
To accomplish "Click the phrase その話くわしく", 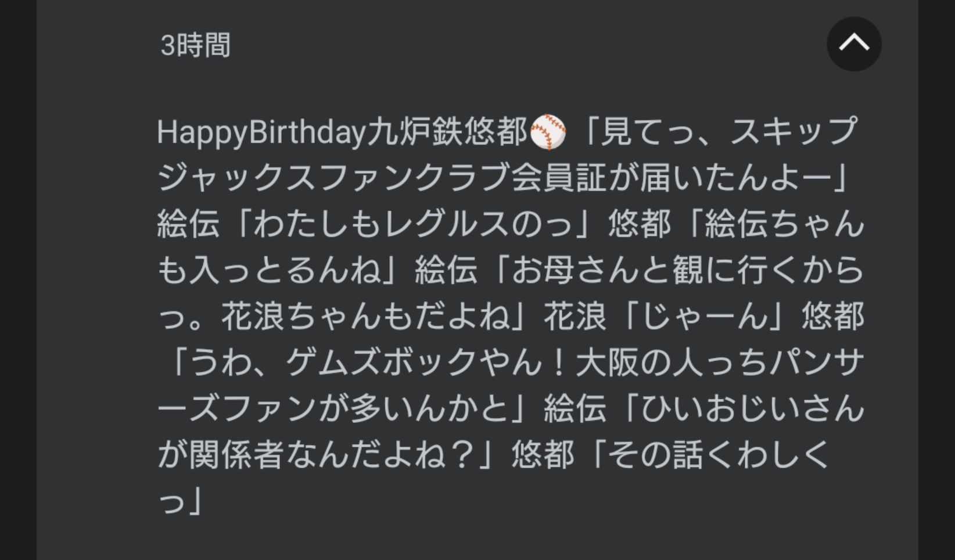I will coord(720,455).
